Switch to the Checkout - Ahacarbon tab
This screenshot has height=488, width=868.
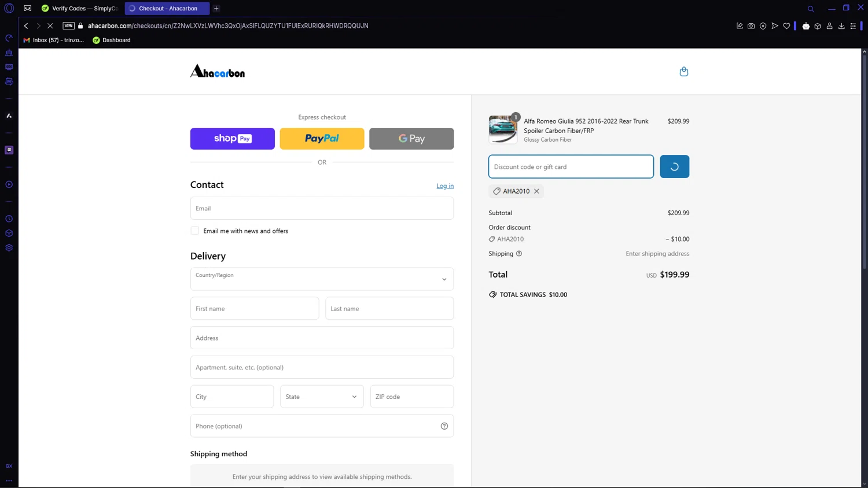pyautogui.click(x=167, y=9)
